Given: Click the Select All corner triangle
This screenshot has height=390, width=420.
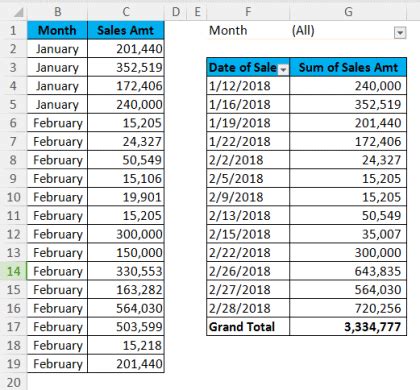Looking at the screenshot, I should (18, 12).
